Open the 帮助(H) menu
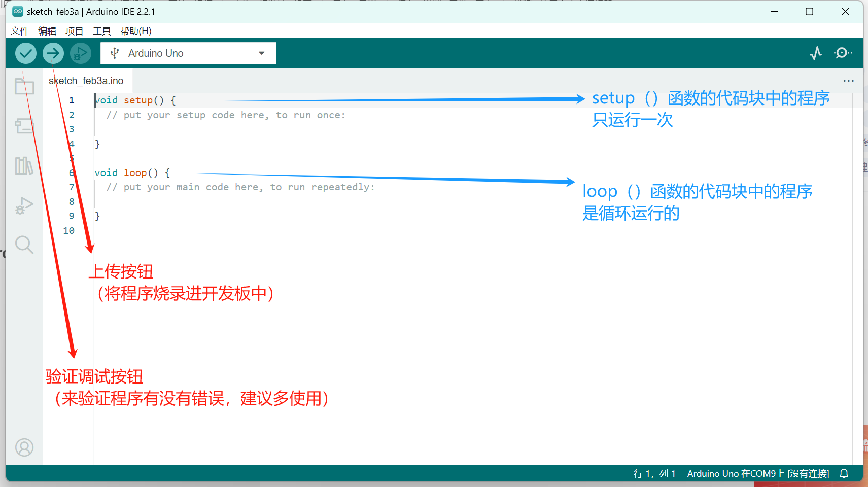The width and height of the screenshot is (868, 487). pos(136,31)
